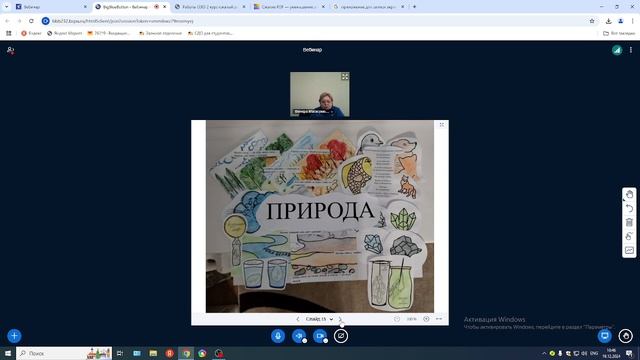Open the all bookmarks folder
640x360 pixels.
[619, 33]
